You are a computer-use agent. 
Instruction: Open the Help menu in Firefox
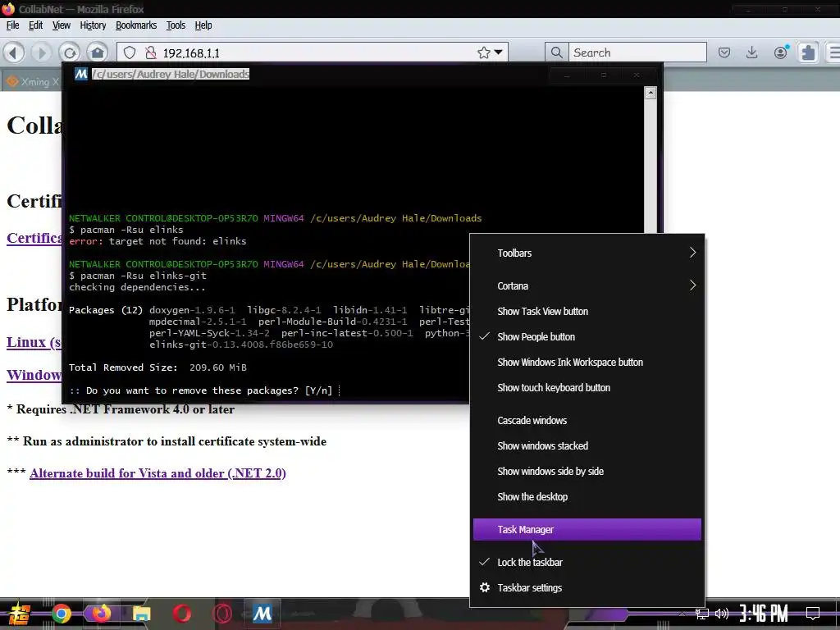pos(203,25)
